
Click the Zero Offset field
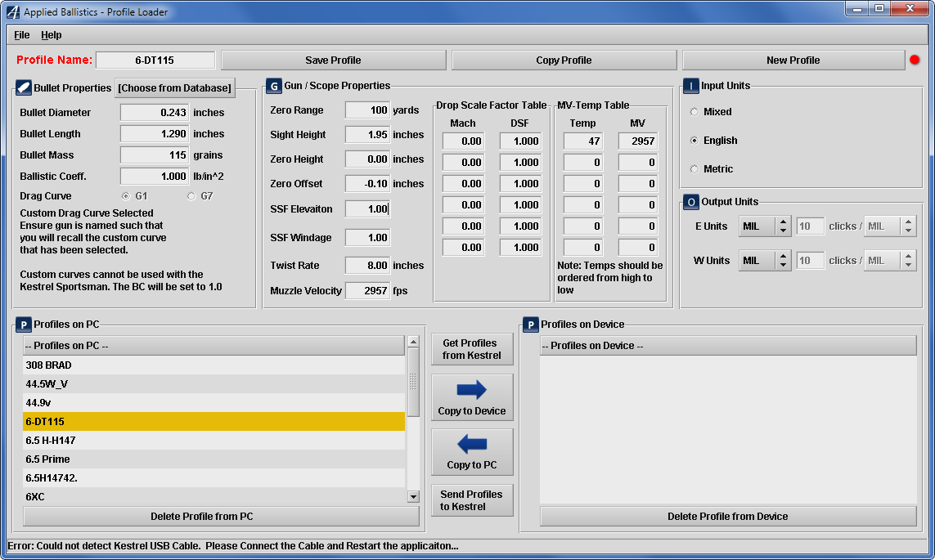point(367,183)
